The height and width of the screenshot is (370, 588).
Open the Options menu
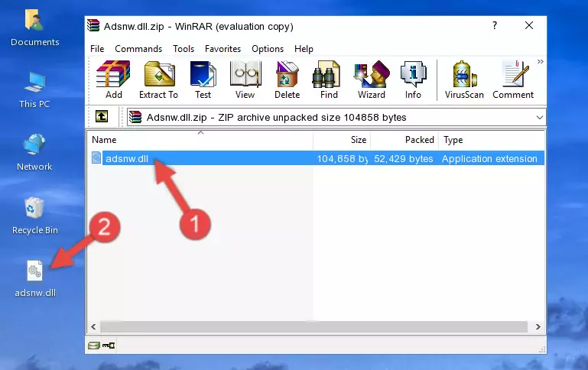tap(268, 49)
